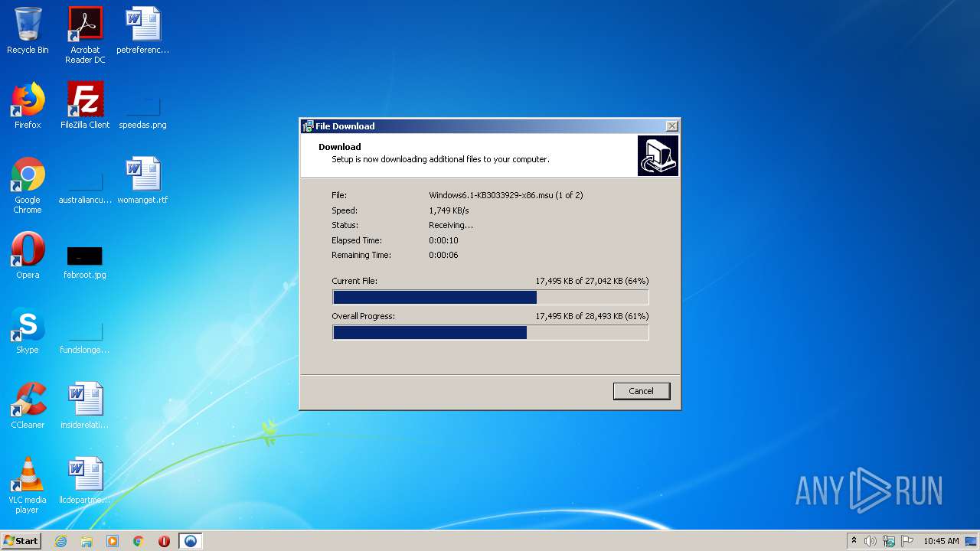Image resolution: width=980 pixels, height=551 pixels.
Task: Select the Skype desktop shortcut
Action: click(28, 331)
